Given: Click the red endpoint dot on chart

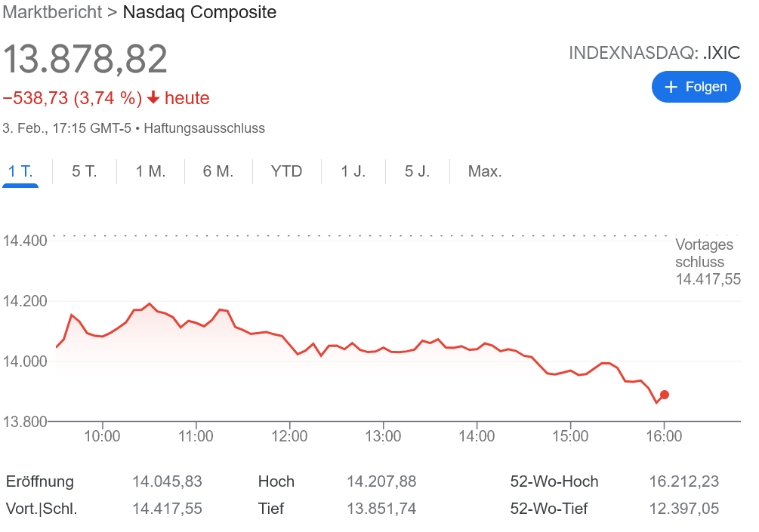Looking at the screenshot, I should coord(665,395).
